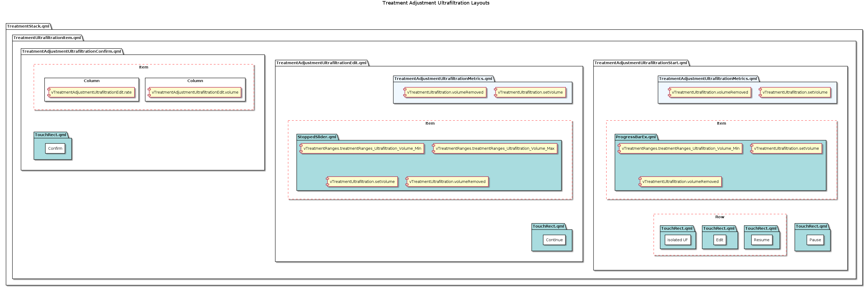Click the component icon beside vTreatmentAdjustmentUltrafiltrationEdit.rate
The image size is (868, 288).
(49, 92)
